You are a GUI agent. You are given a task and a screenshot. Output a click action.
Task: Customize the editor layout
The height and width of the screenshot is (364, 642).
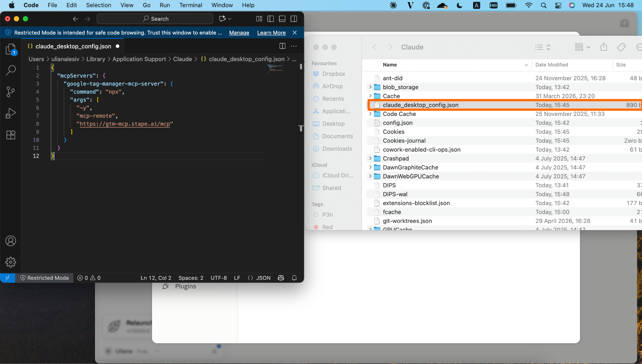tap(259, 19)
